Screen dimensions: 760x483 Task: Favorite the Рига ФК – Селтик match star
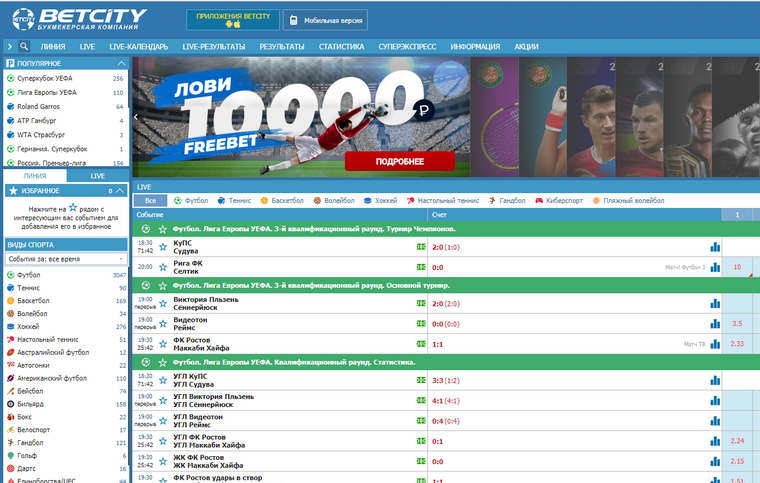tap(163, 267)
